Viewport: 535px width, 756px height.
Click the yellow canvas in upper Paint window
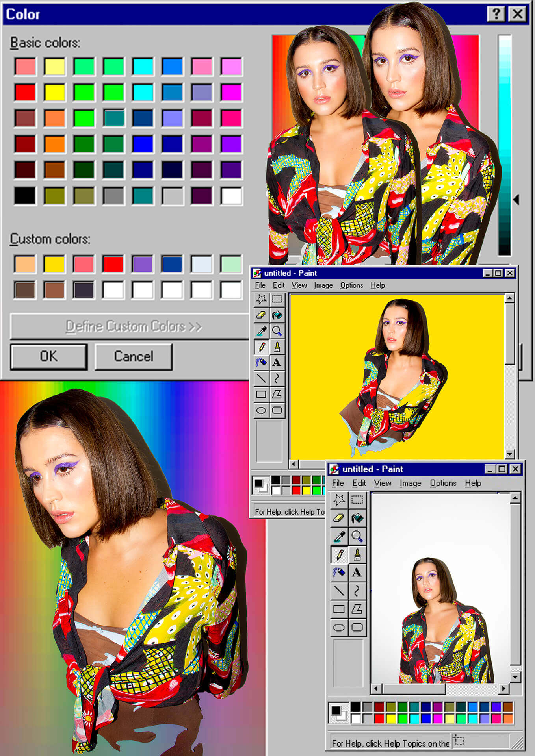[x=397, y=376]
